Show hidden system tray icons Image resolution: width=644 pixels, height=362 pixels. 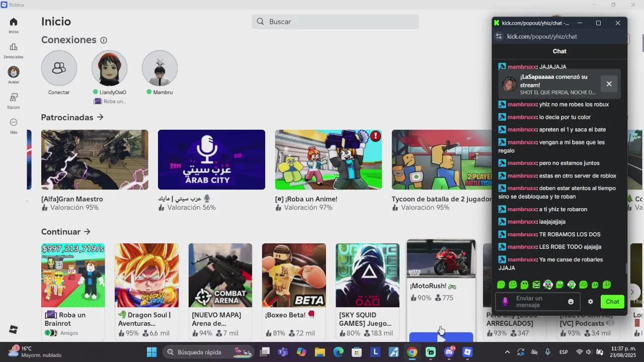507,352
